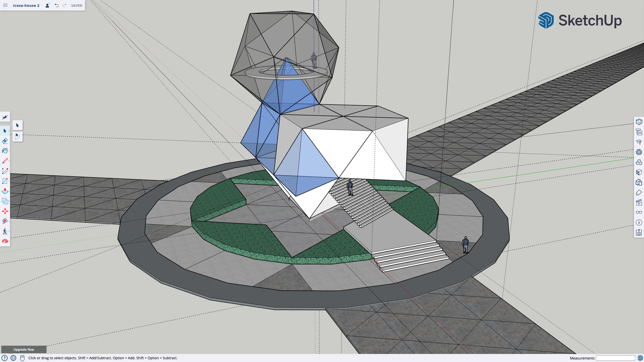The width and height of the screenshot is (644, 362).
Task: Select the Paint Bucket tool
Action: 5,151
